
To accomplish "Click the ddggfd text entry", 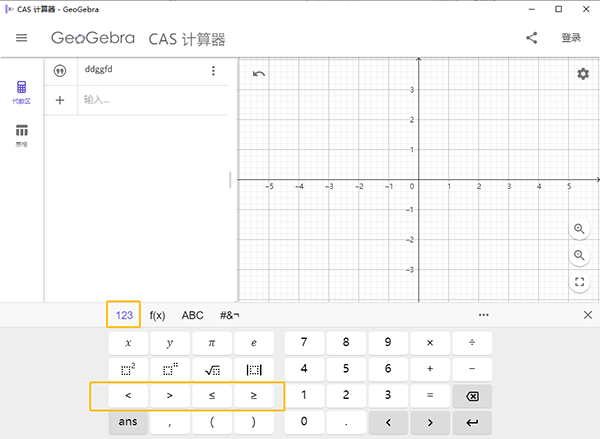I will [x=99, y=69].
